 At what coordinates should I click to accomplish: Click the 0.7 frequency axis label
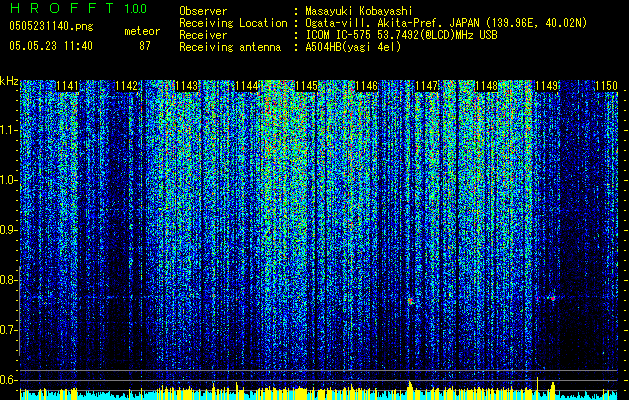pos(8,330)
